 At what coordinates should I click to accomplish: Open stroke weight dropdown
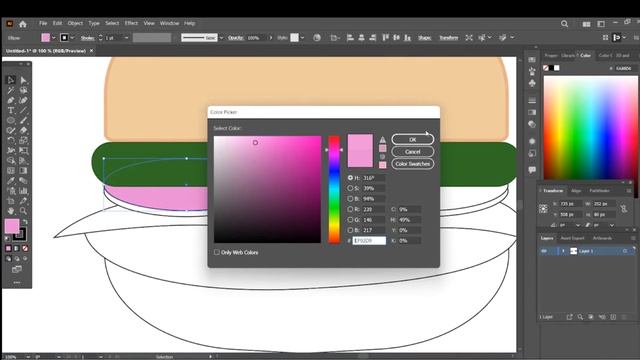pos(127,38)
